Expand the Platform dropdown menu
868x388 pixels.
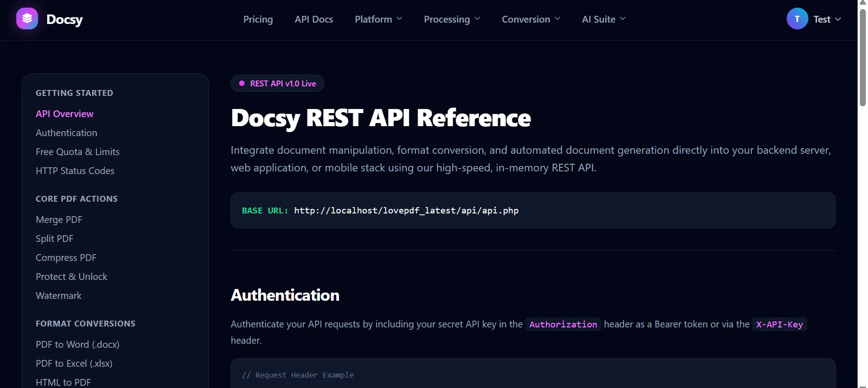378,19
